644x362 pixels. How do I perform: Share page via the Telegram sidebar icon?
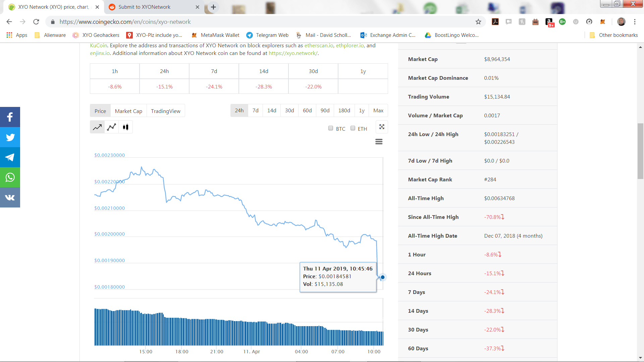[x=10, y=157]
